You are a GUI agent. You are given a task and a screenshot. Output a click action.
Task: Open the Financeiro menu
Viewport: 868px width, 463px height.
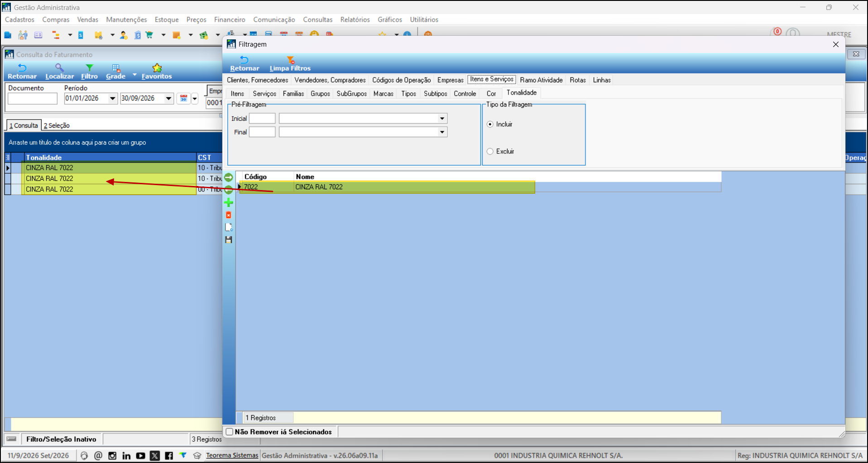(x=230, y=19)
